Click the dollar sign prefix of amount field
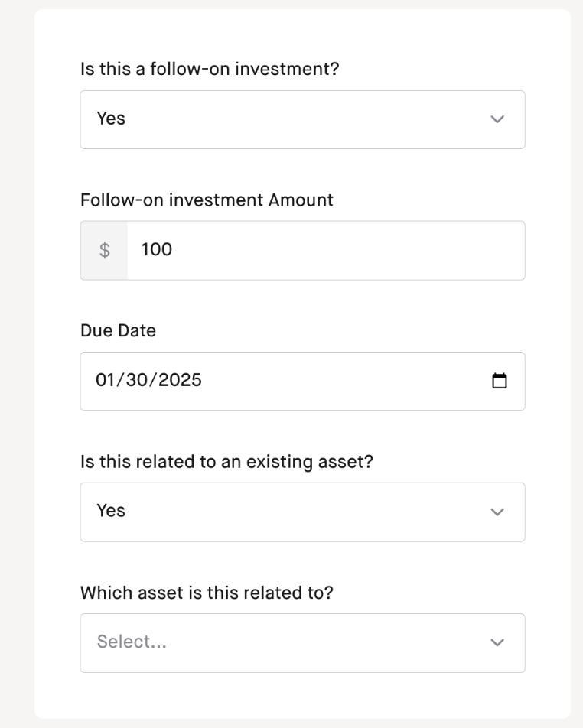Viewport: 583px width, 728px height. point(105,250)
